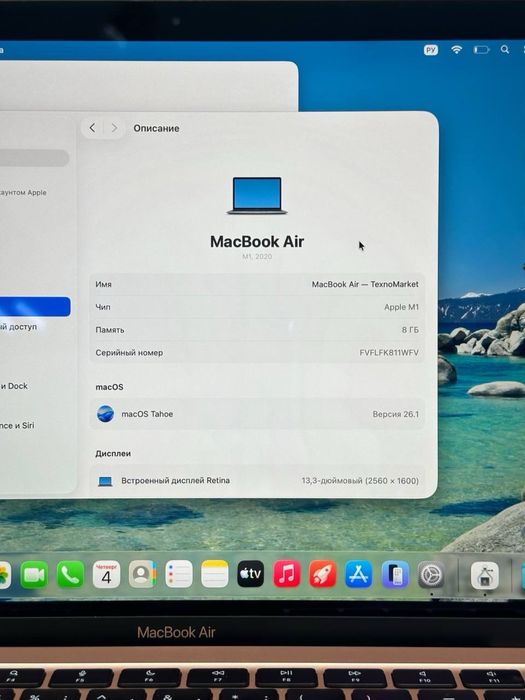Click the battery status icon
Screen dimensions: 525x700
[x=481, y=50]
